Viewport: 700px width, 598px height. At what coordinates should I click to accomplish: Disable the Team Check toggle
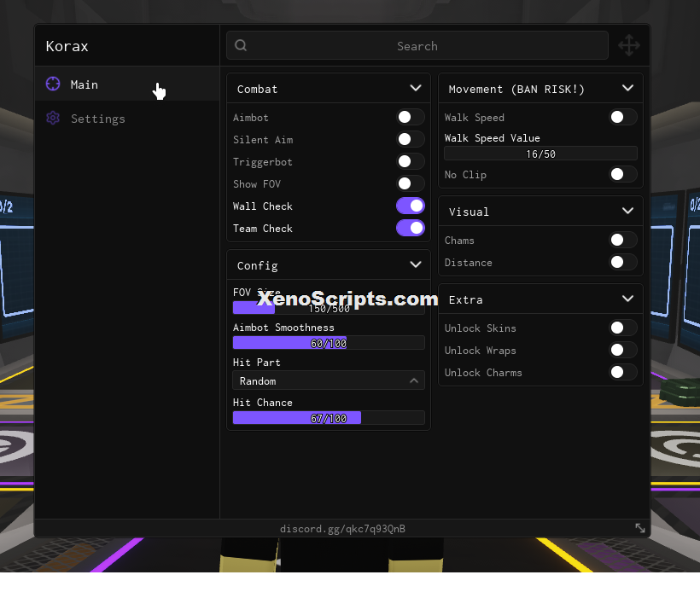coord(411,228)
